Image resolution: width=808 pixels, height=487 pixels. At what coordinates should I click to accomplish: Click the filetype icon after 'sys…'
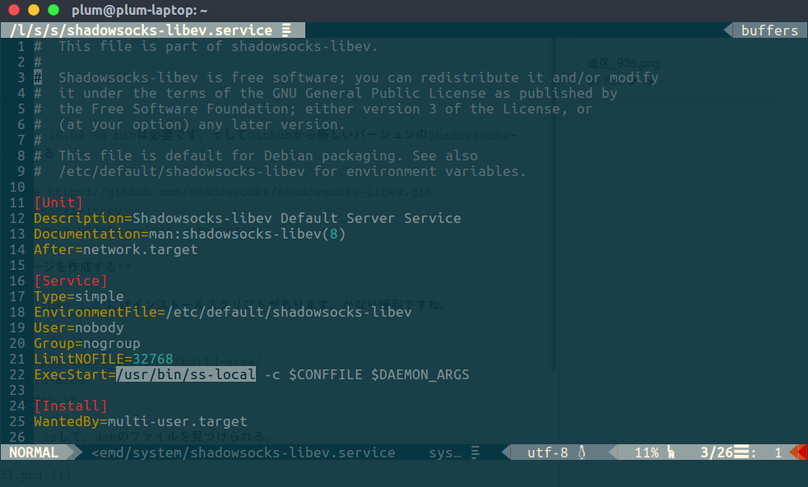(x=478, y=453)
